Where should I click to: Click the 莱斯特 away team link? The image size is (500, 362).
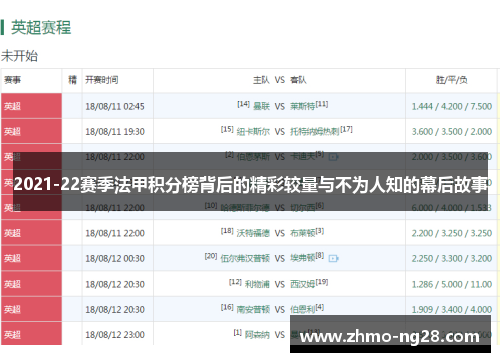302,106
